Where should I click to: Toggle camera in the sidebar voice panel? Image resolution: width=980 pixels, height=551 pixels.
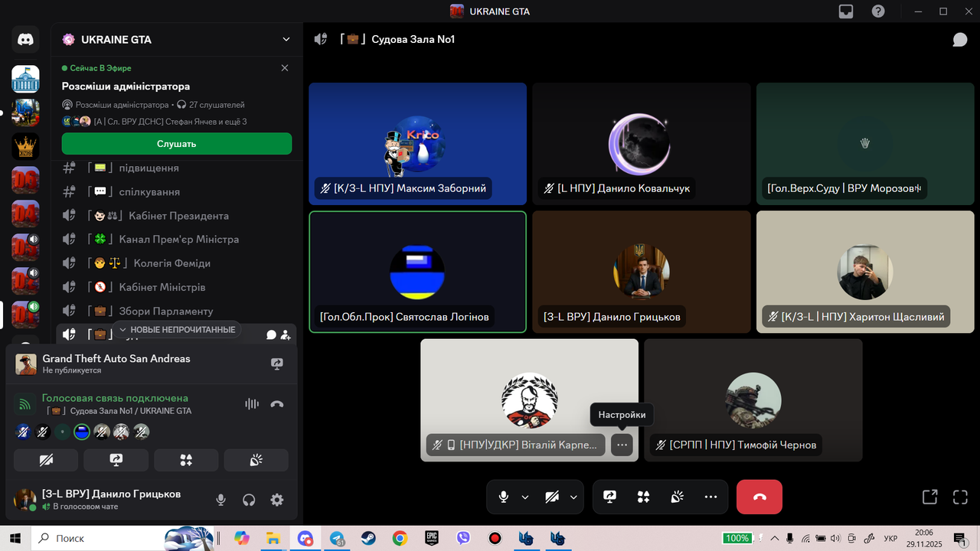point(46,460)
